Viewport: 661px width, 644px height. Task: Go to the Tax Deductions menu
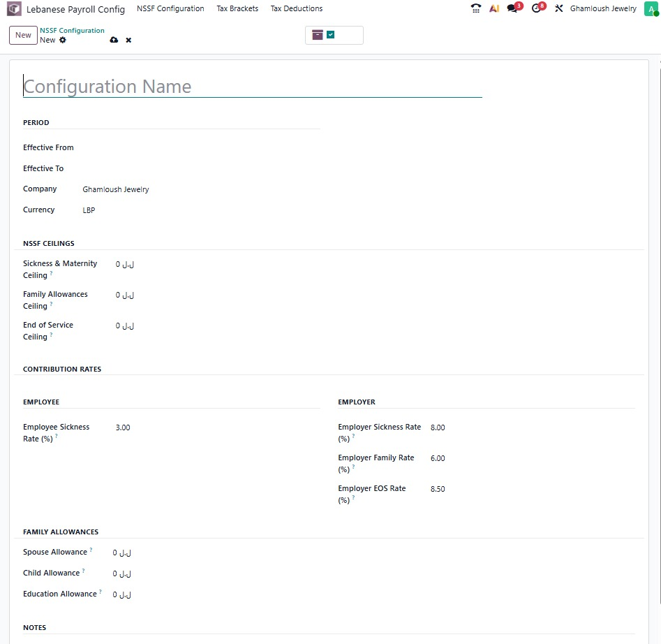[x=297, y=9]
